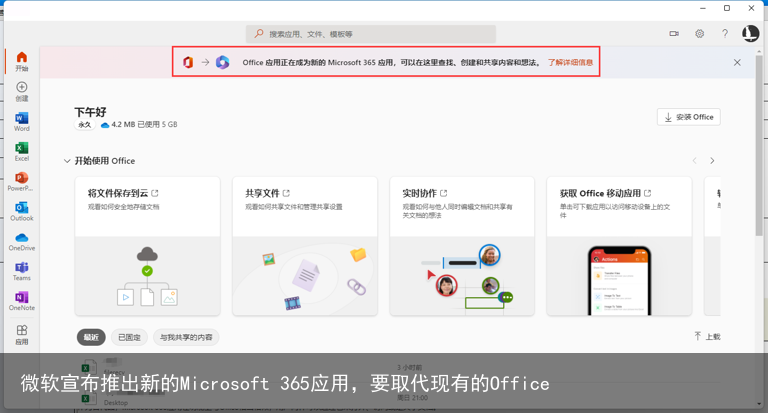Click the 上载 upload button
Viewport: 768px width, 413px height.
coord(707,336)
